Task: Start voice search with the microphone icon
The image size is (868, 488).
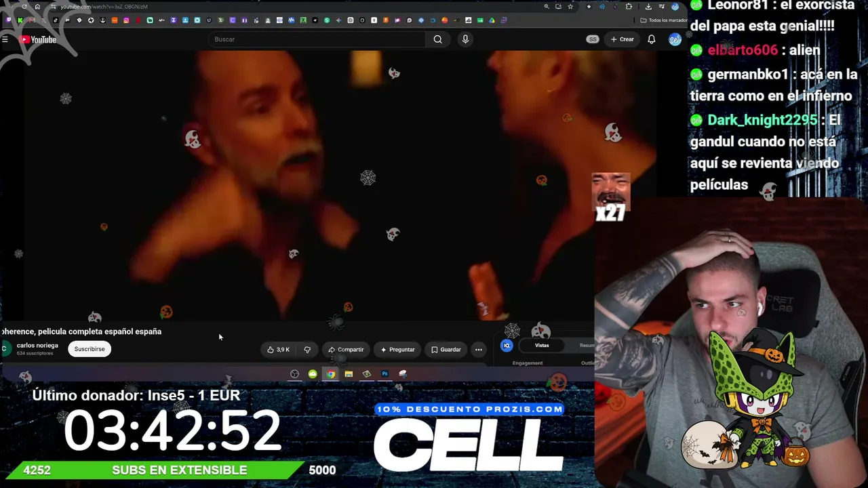Action: point(465,39)
